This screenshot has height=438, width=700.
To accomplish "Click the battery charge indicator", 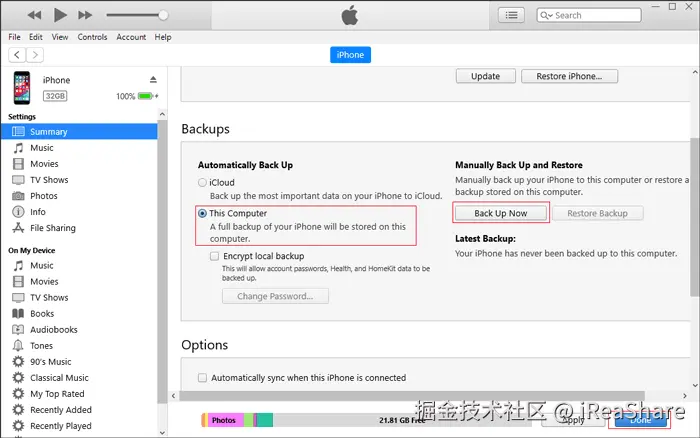I will pyautogui.click(x=146, y=96).
